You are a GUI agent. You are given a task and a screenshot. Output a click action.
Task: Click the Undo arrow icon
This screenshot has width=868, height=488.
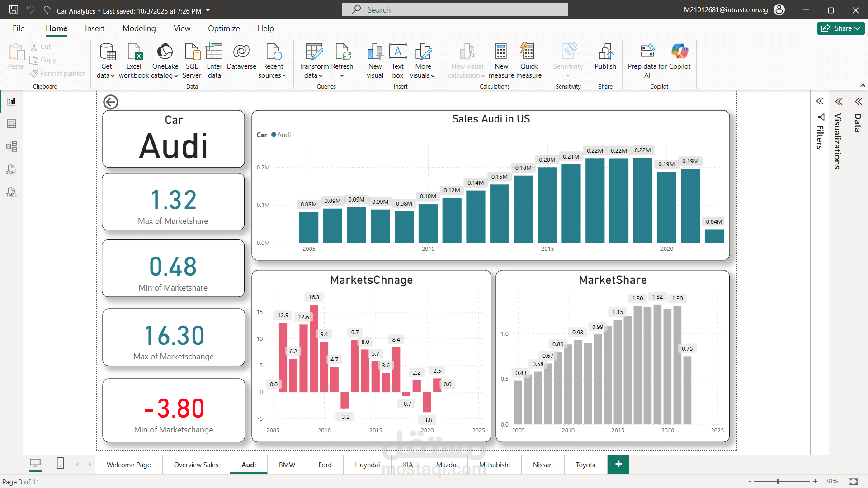pos(31,9)
